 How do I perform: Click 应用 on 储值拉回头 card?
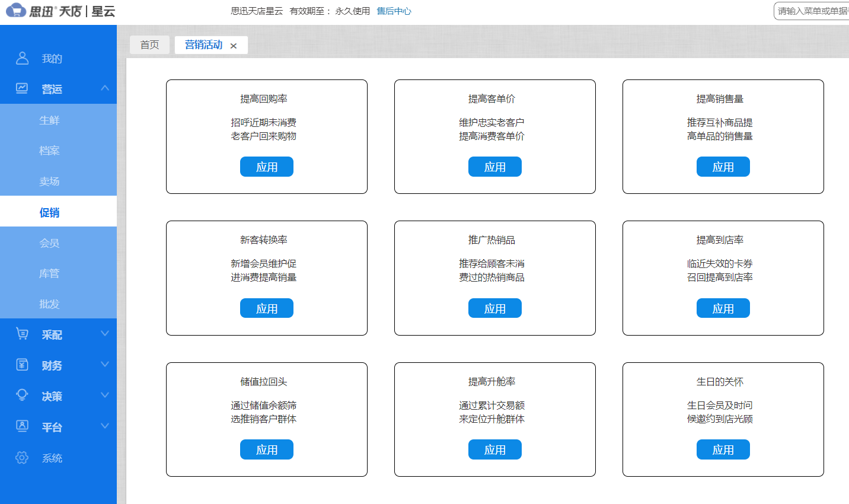point(266,449)
